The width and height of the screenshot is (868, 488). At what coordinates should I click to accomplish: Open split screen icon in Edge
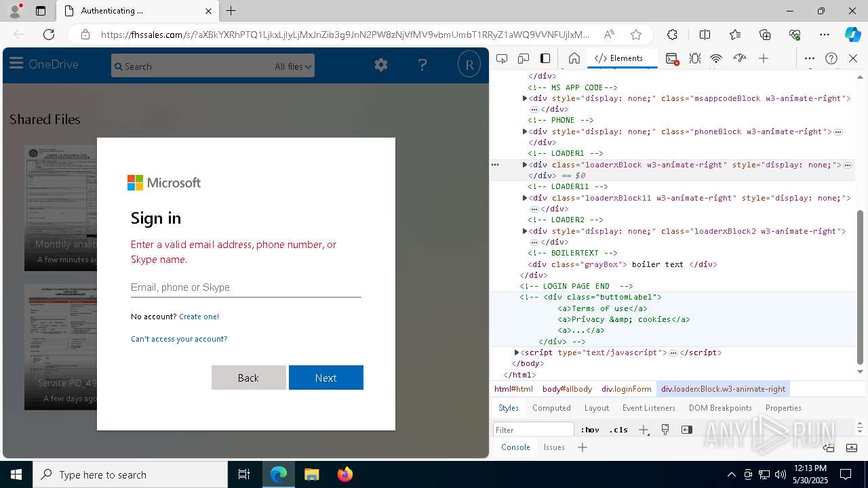[705, 35]
